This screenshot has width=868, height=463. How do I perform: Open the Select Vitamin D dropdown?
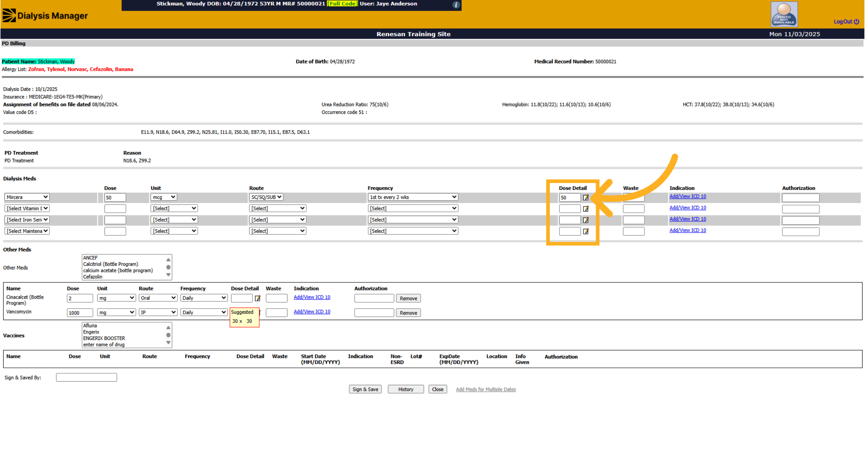coord(27,208)
